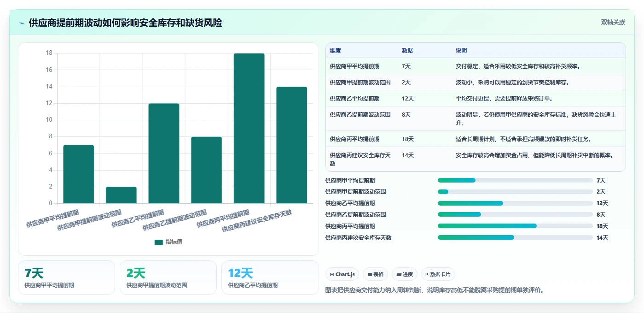Select table cell 供应商乙平均提前期

[354, 99]
